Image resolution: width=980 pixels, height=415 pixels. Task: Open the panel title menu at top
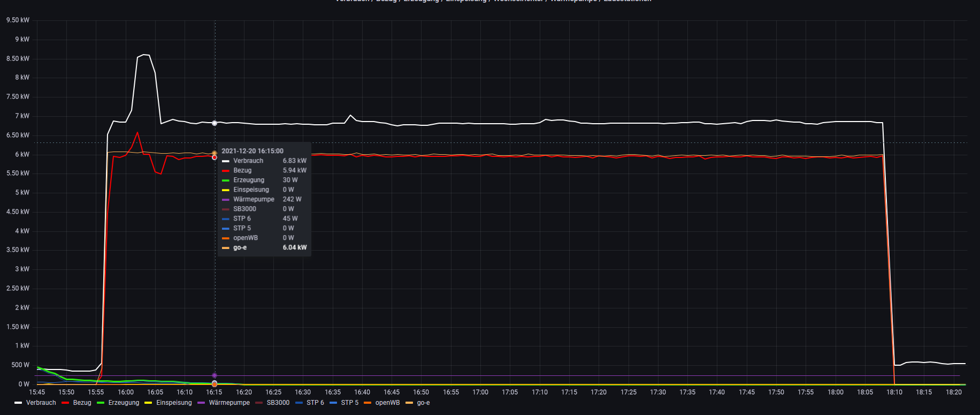tap(493, 1)
